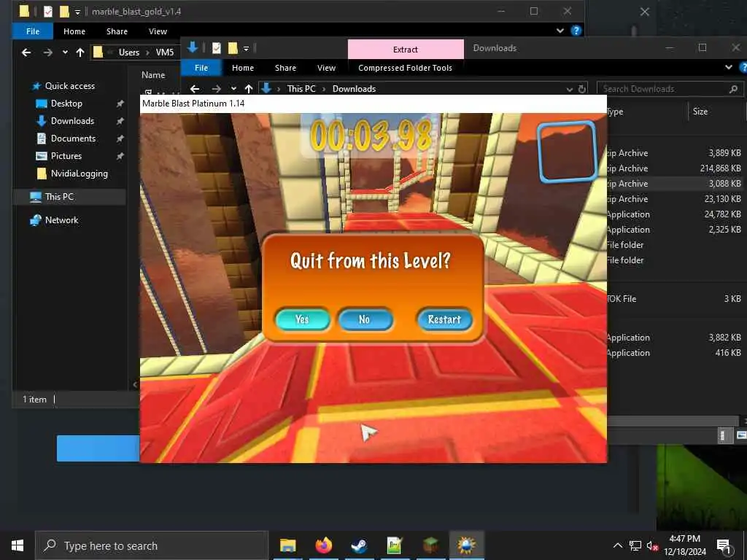Click Users in marble_blast_gold address path
Image resolution: width=747 pixels, height=560 pixels.
point(129,52)
